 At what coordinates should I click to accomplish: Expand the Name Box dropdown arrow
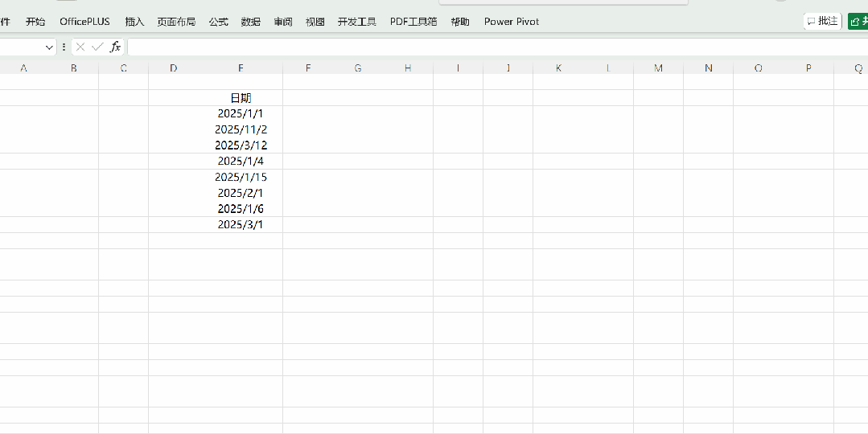click(x=49, y=47)
